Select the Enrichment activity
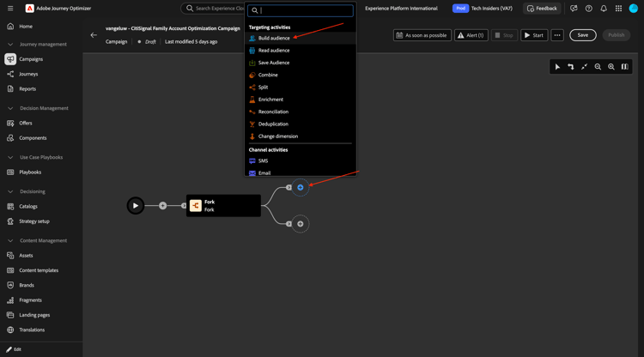Viewport: 644px width, 357px height. (301, 100)
